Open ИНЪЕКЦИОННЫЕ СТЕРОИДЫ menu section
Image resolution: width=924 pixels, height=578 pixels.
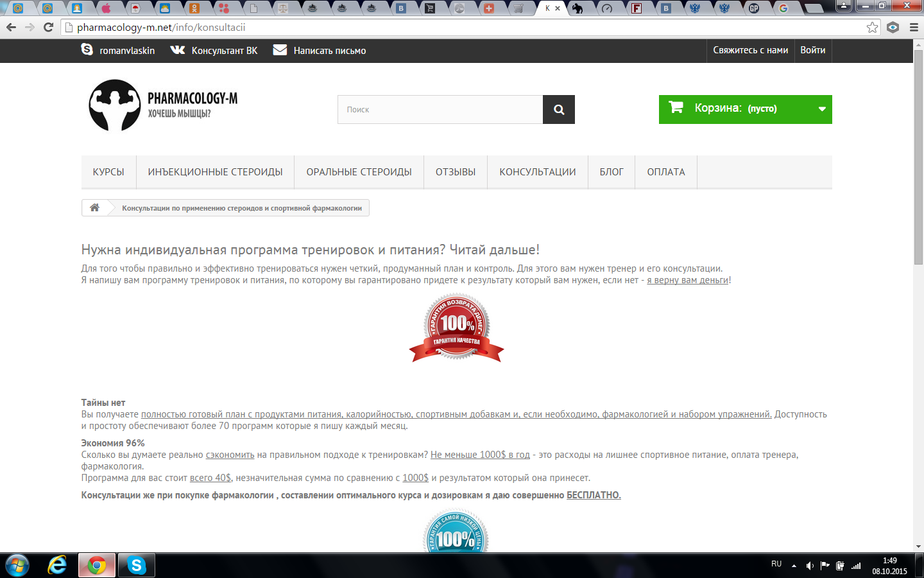[215, 172]
